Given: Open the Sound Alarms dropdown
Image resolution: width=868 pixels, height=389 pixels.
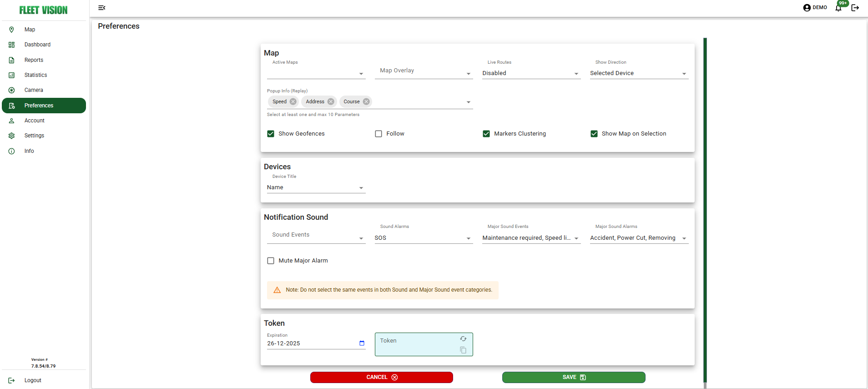Looking at the screenshot, I should pyautogui.click(x=423, y=238).
